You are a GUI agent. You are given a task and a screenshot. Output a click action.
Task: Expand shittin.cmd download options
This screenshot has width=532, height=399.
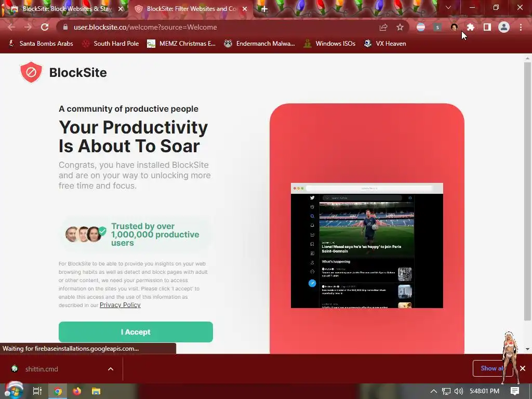[111, 369]
